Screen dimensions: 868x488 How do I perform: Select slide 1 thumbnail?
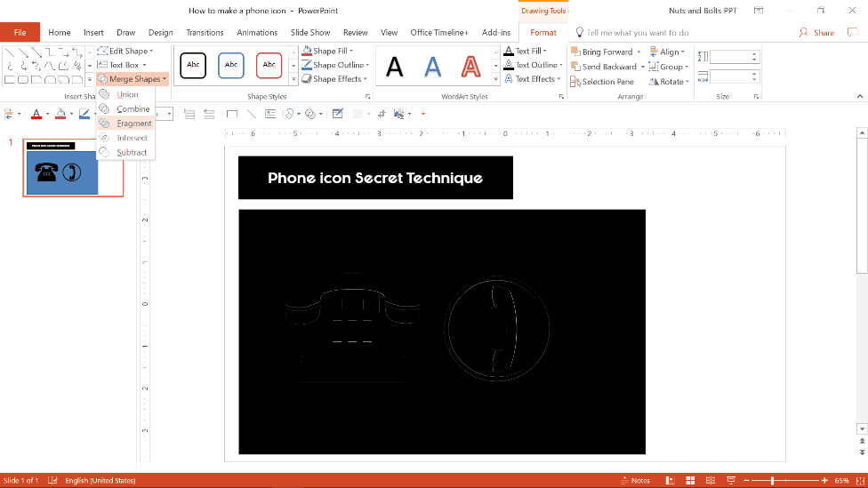click(73, 168)
